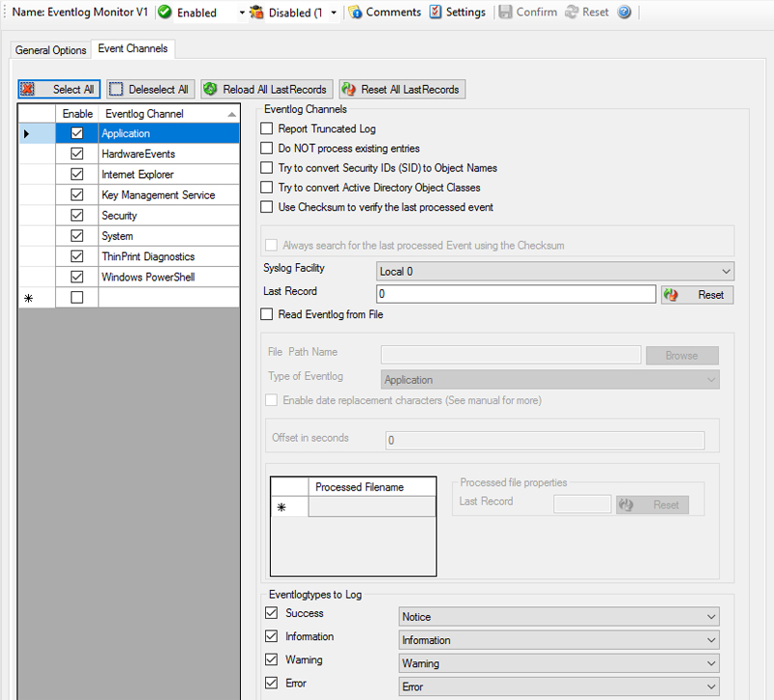Click the red X icon on Select All
774x700 pixels.
(x=27, y=89)
